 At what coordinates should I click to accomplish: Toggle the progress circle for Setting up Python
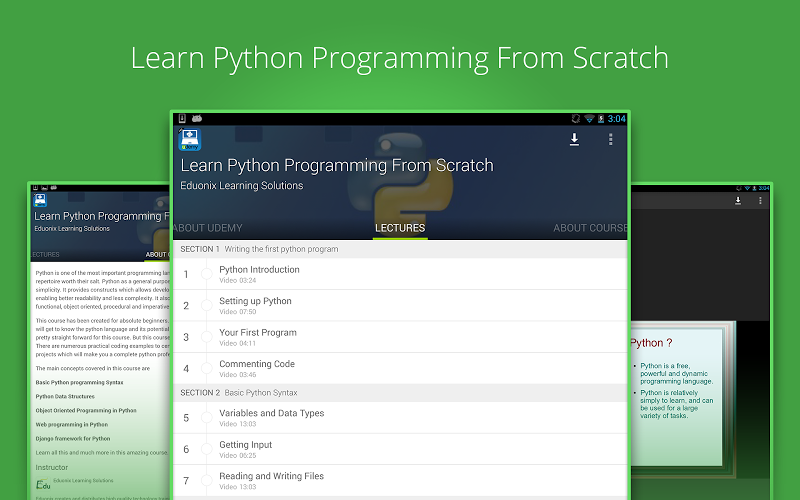pyautogui.click(x=207, y=305)
